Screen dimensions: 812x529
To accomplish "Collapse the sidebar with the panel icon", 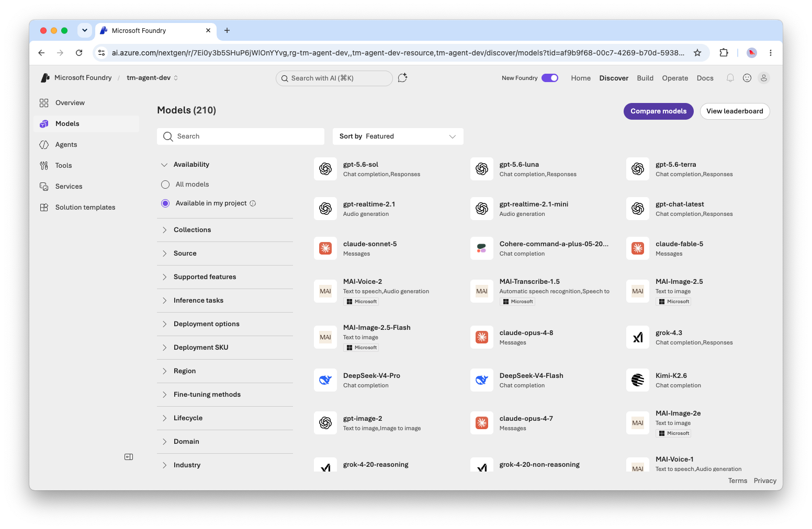I will tap(129, 457).
